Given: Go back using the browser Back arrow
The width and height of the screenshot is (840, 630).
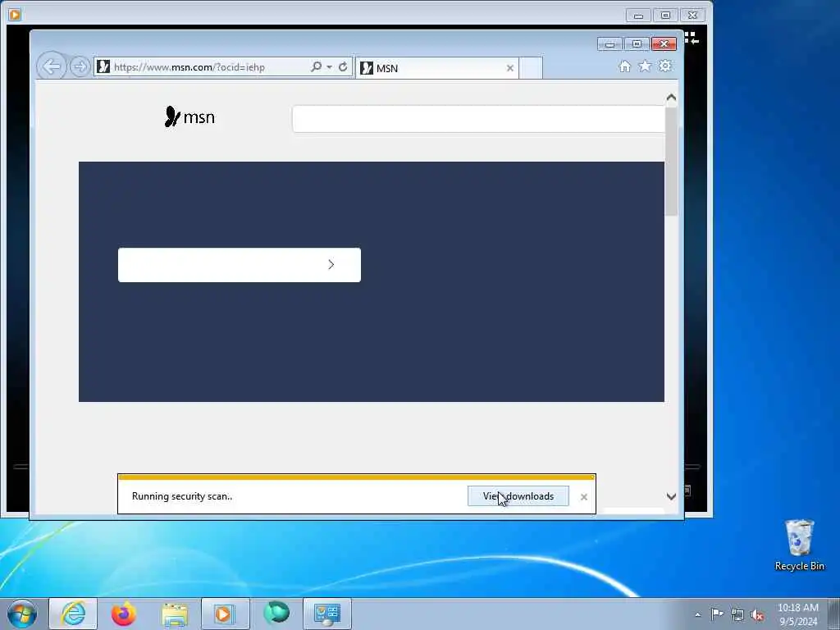Looking at the screenshot, I should point(52,66).
